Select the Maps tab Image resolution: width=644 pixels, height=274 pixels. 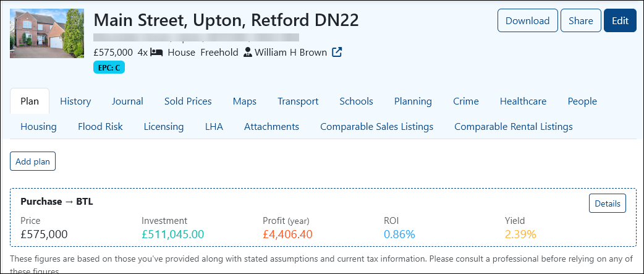pyautogui.click(x=244, y=101)
